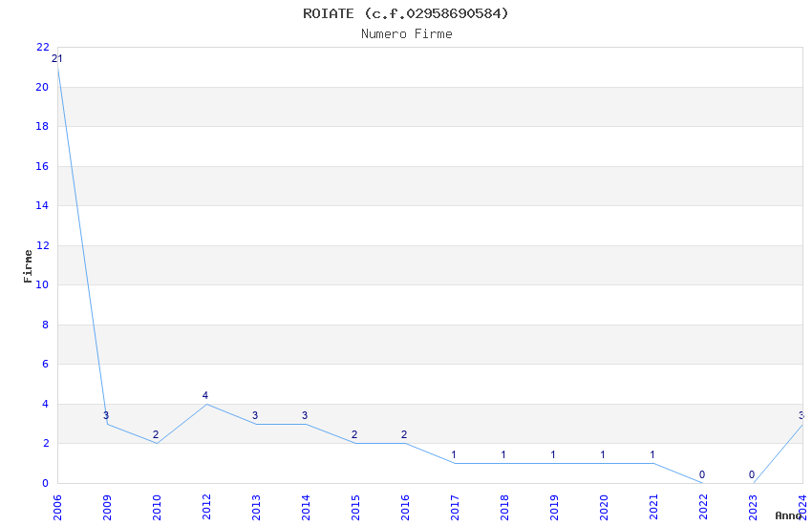Pick the data value 4 for year 2012

pyautogui.click(x=205, y=395)
